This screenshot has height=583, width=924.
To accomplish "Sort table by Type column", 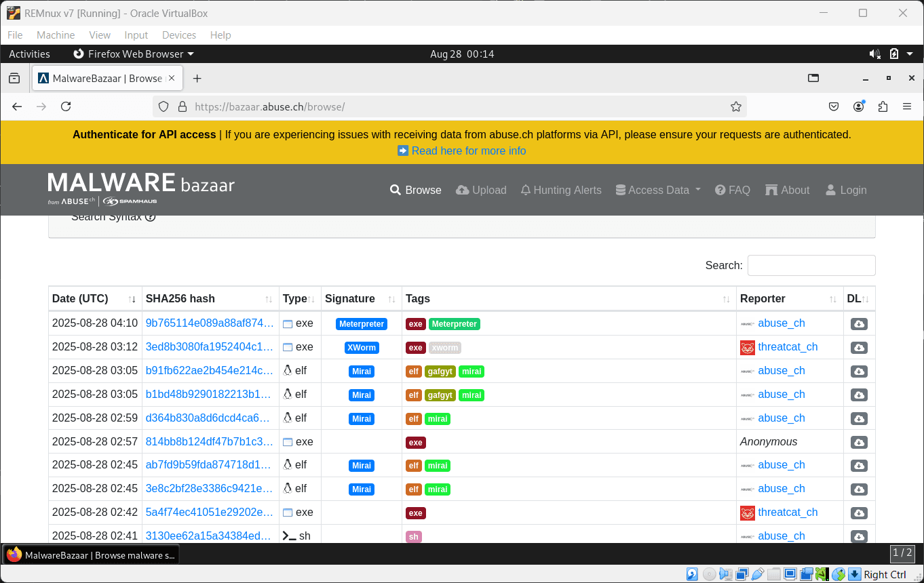I will click(300, 298).
